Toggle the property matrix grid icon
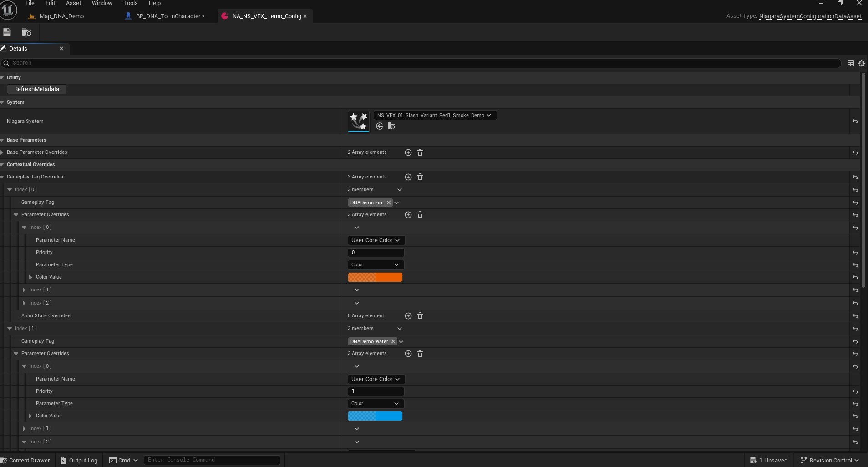The width and height of the screenshot is (868, 467). [850, 63]
